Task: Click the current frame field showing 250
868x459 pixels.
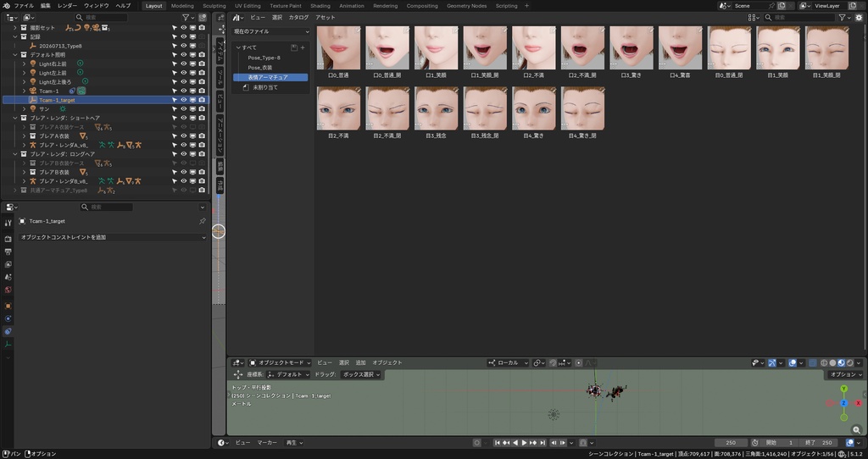Action: (x=731, y=443)
